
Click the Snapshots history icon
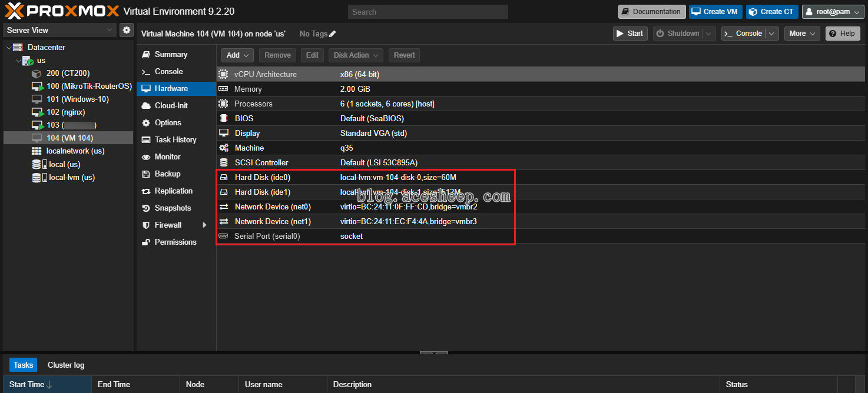(x=146, y=208)
